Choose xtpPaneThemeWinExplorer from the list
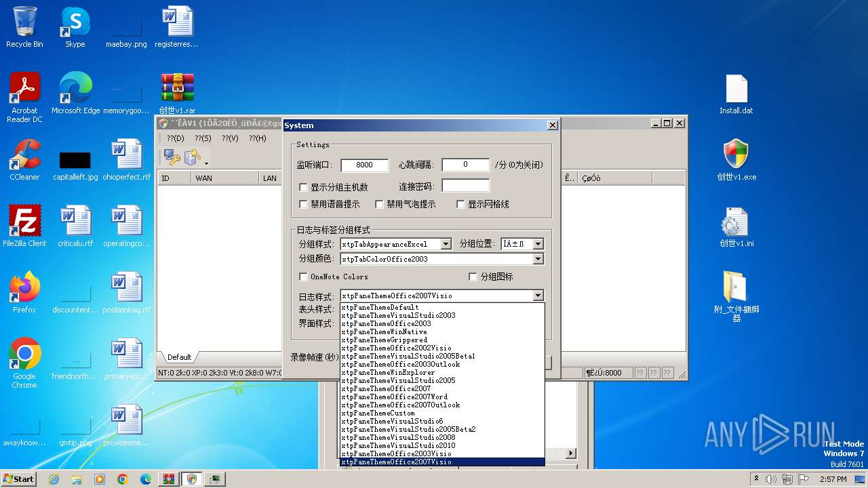The height and width of the screenshot is (488, 868). (x=442, y=373)
